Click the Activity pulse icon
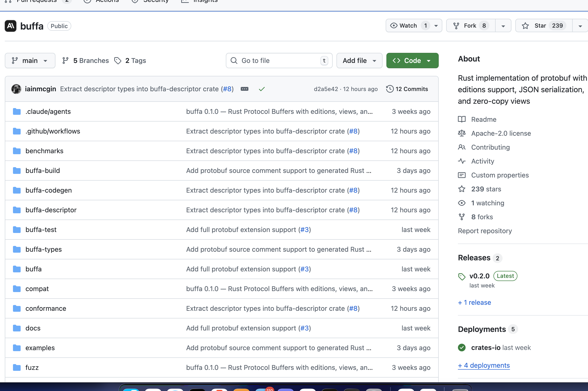 [462, 161]
